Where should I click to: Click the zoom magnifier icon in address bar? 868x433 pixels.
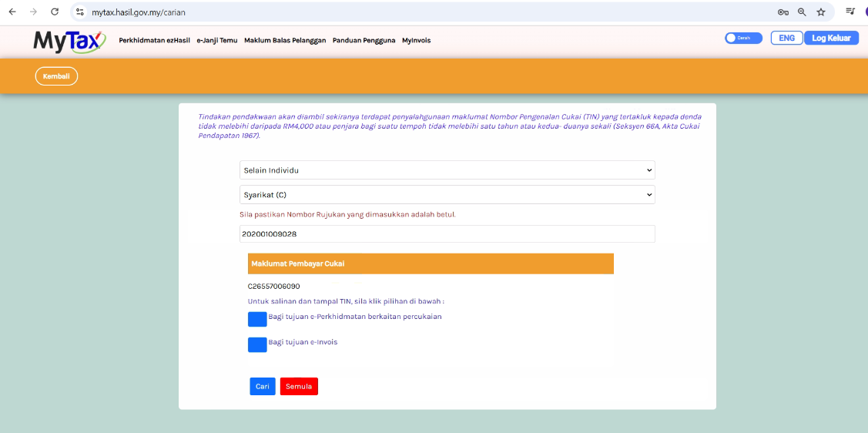pyautogui.click(x=802, y=12)
